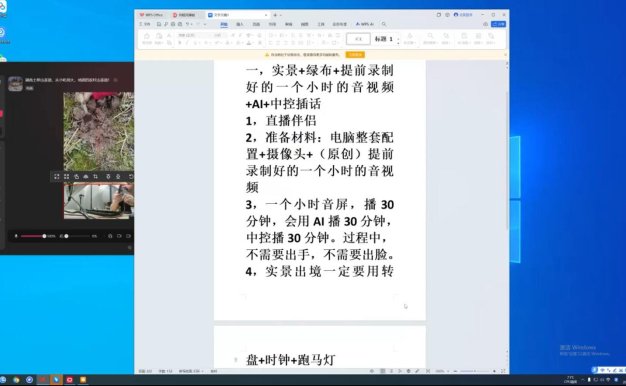Click the Undo icon in quick access bar
Image resolution: width=626 pixels, height=386 pixels.
pyautogui.click(x=187, y=24)
